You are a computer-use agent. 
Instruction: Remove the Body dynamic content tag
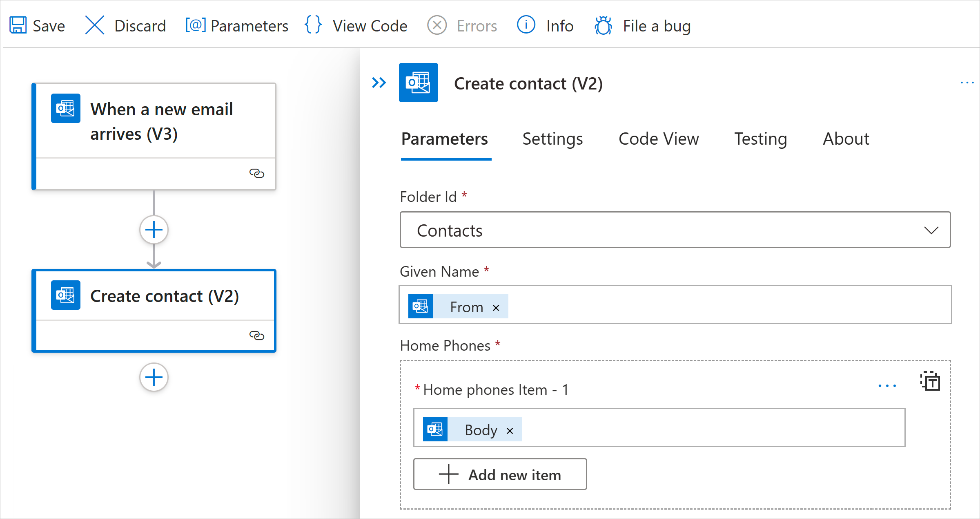(x=510, y=430)
